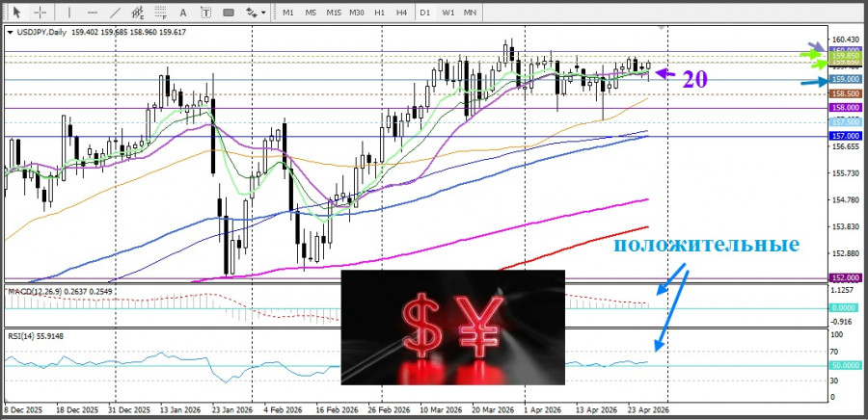Click the dollar-yen neon image
The height and width of the screenshot is (420, 868).
453,328
